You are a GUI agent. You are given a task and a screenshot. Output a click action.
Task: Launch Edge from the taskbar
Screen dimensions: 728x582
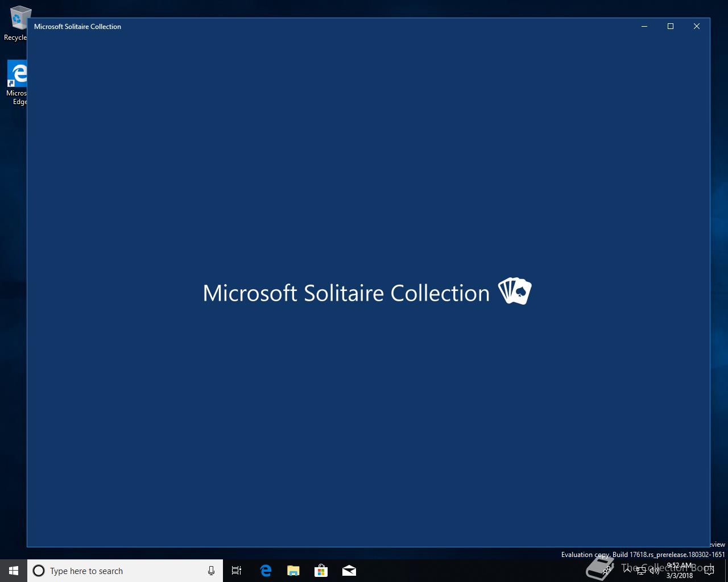(265, 571)
